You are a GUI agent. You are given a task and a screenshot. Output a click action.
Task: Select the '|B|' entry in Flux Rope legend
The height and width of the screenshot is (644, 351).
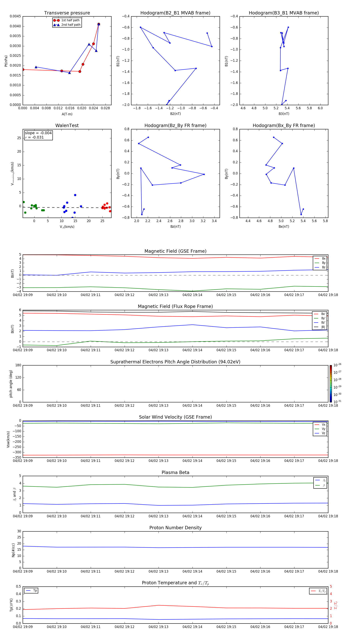(x=320, y=327)
